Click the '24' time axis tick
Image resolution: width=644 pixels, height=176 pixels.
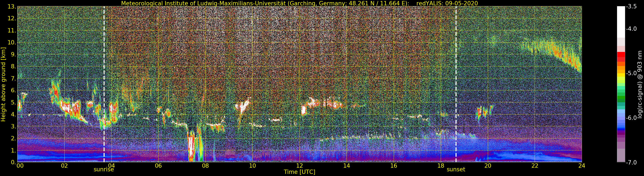582,166
